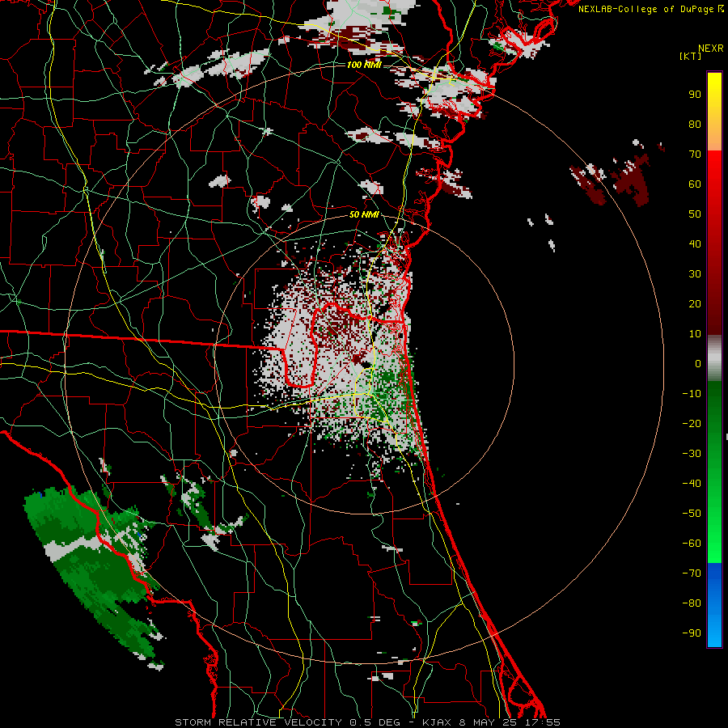The height and width of the screenshot is (728, 728).
Task: Click the positive 20 scale label
Action: tap(695, 304)
